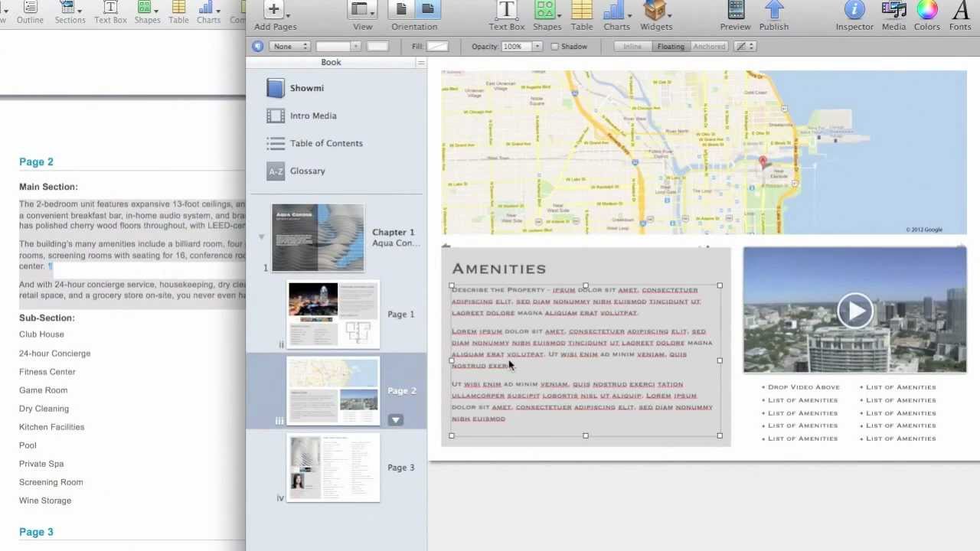Click the map image on the page

[704, 152]
